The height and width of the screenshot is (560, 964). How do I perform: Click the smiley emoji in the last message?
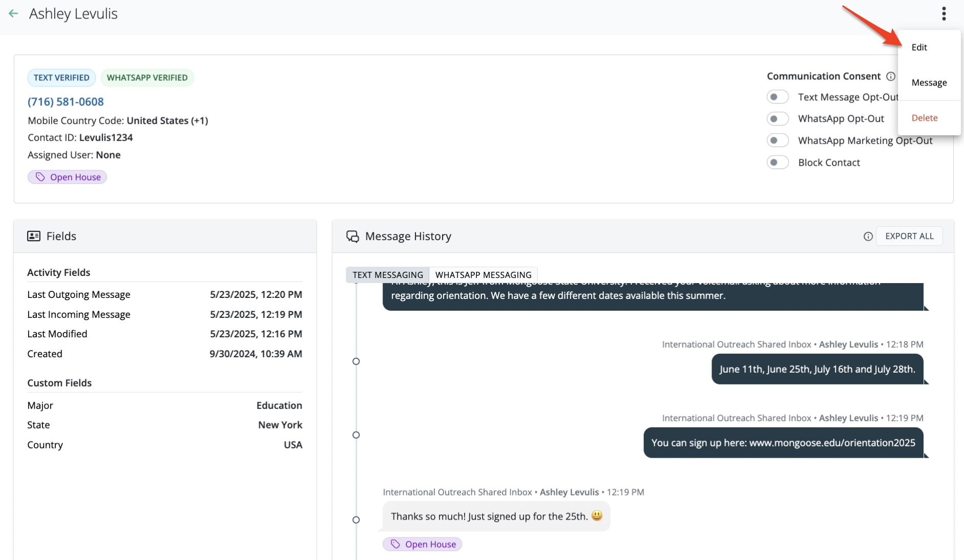coord(597,515)
